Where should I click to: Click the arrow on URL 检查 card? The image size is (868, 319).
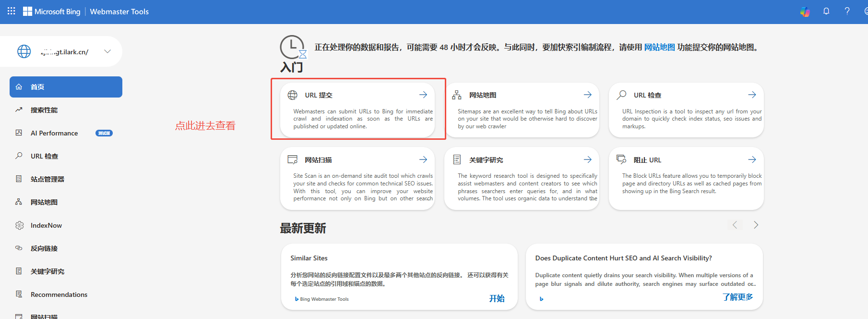(752, 95)
